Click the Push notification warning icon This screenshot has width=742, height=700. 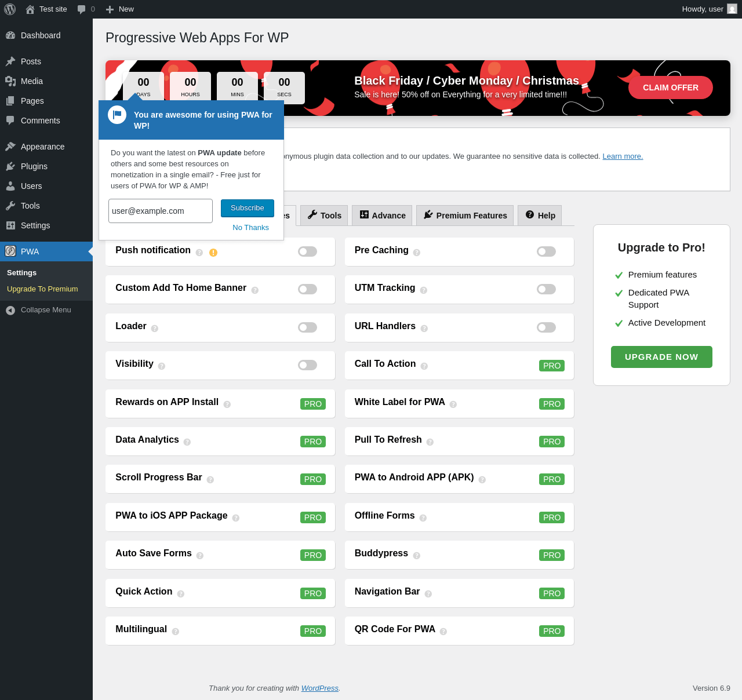point(213,253)
